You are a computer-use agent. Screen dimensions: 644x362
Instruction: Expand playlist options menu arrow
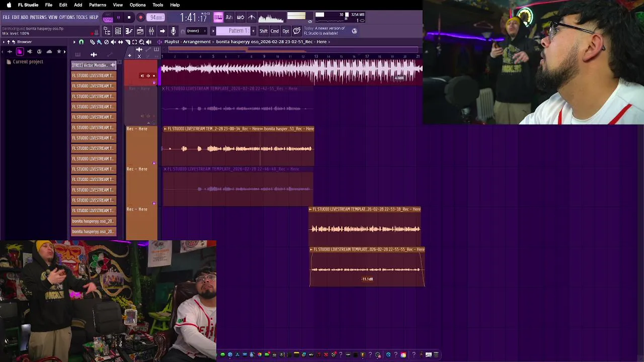click(x=74, y=42)
